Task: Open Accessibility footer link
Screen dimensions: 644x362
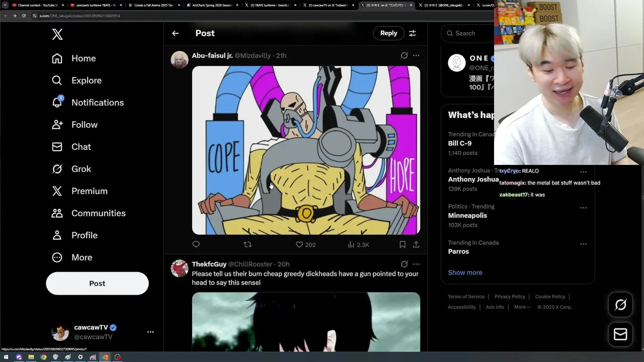Action: point(461,307)
